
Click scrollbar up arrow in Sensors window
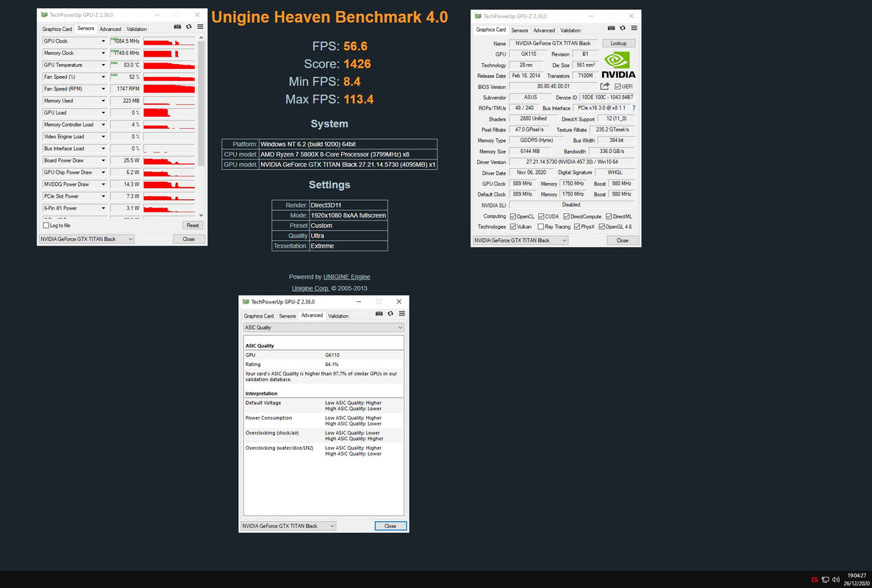(x=201, y=37)
